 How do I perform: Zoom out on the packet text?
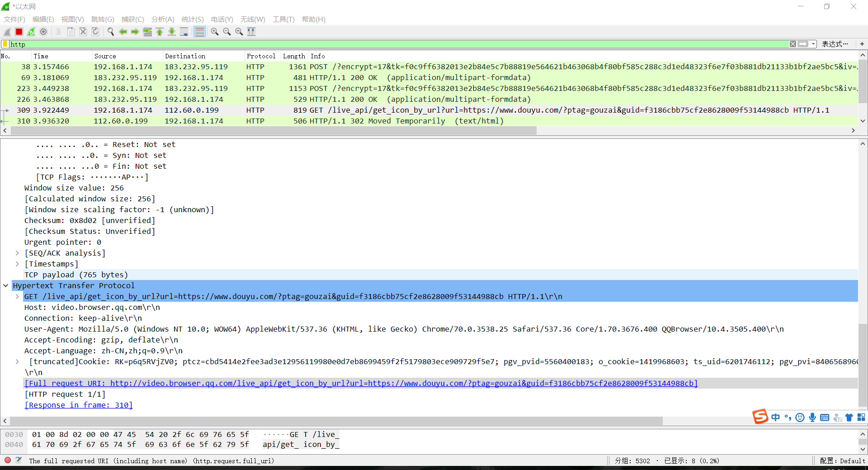point(227,32)
